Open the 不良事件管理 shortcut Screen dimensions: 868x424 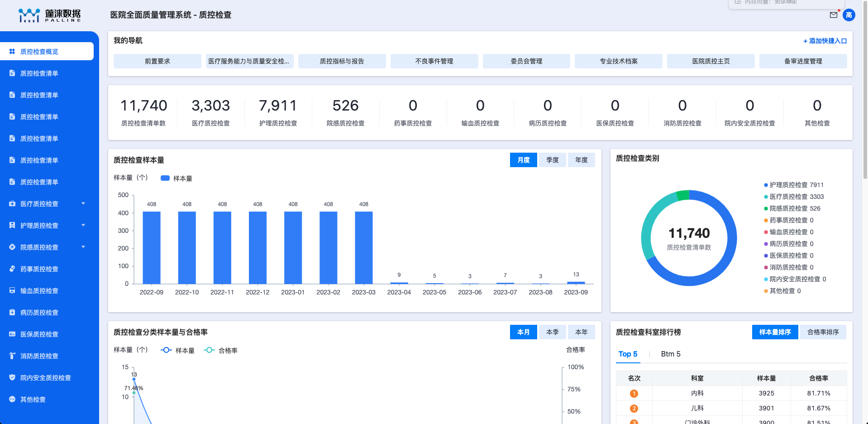[434, 61]
